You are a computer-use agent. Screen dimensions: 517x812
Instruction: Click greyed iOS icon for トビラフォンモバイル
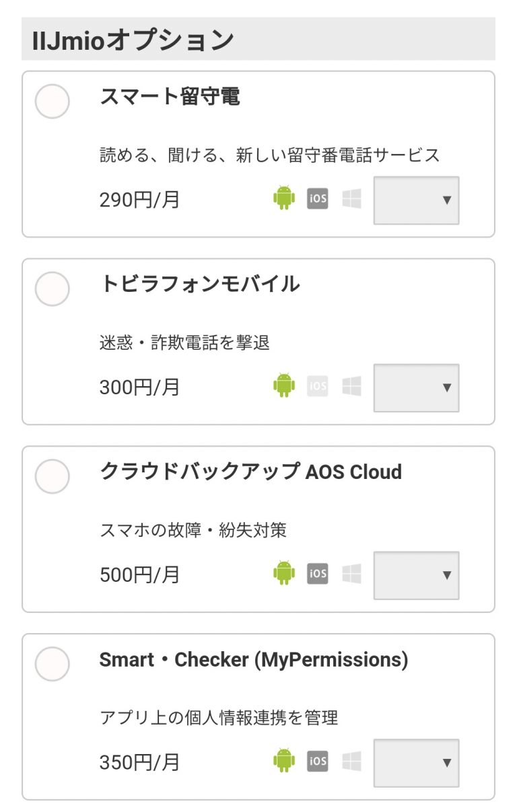(318, 386)
